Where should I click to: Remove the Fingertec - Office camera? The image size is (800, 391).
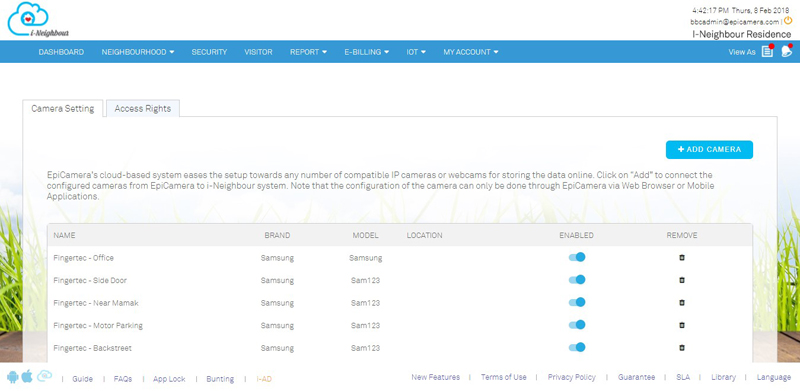[x=682, y=258]
